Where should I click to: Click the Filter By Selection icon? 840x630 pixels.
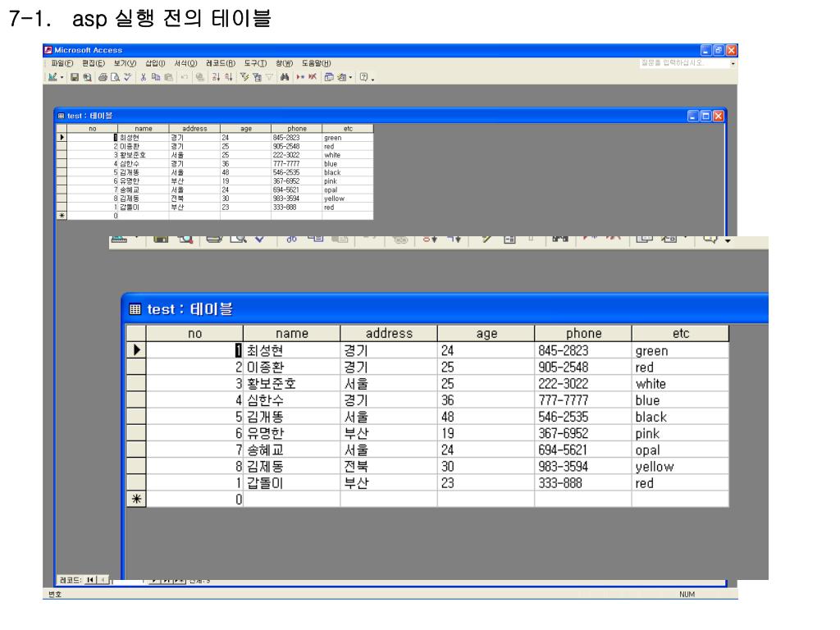click(244, 77)
